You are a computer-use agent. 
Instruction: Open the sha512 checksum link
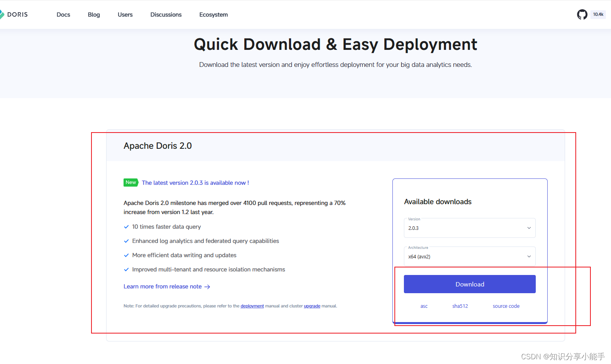460,306
